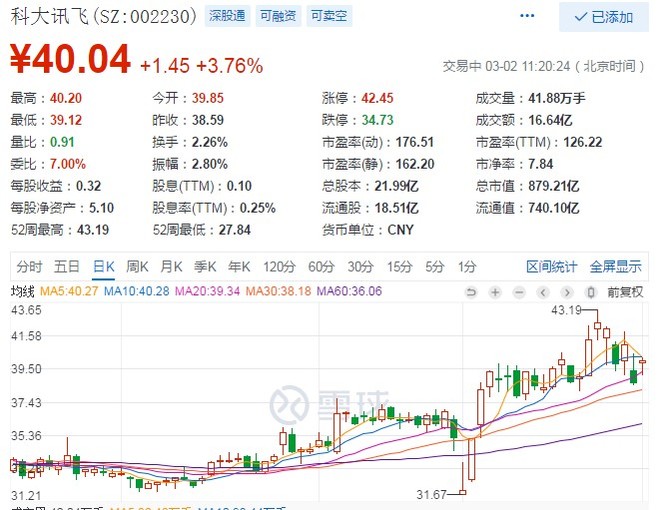Select the 日K chart tab
Image resolution: width=660 pixels, height=510 pixels.
[104, 267]
